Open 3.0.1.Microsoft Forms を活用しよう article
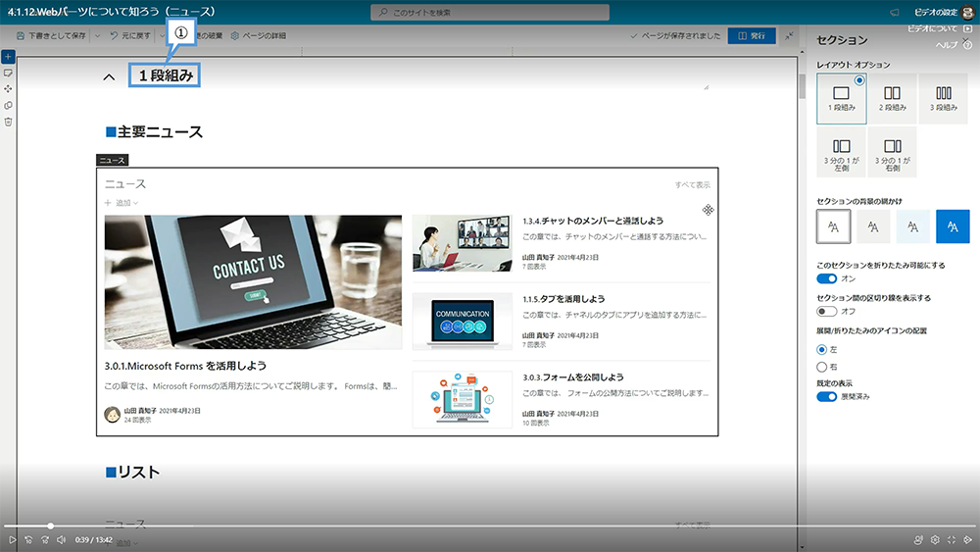The image size is (980, 552). coord(185,367)
